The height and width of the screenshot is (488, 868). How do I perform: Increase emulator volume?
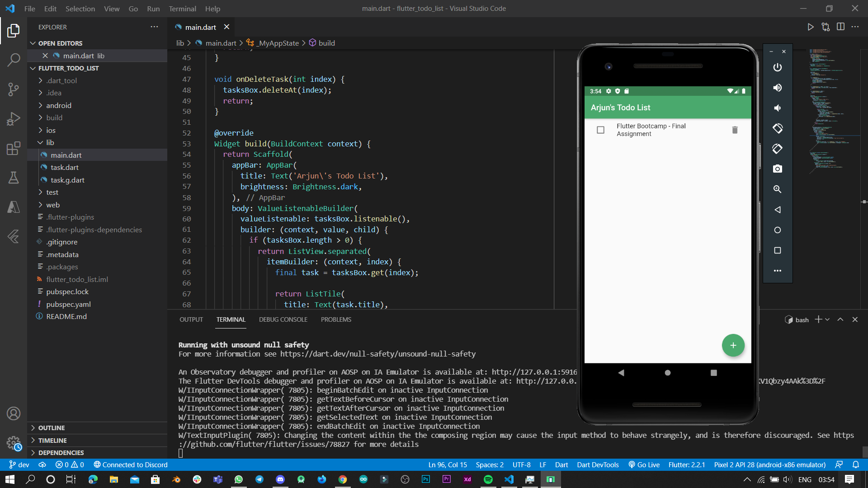778,88
